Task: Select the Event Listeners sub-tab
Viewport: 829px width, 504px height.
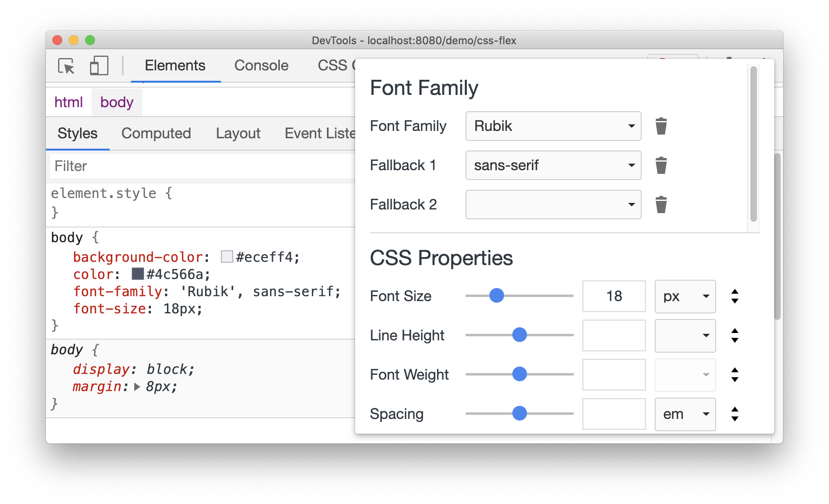Action: (313, 132)
